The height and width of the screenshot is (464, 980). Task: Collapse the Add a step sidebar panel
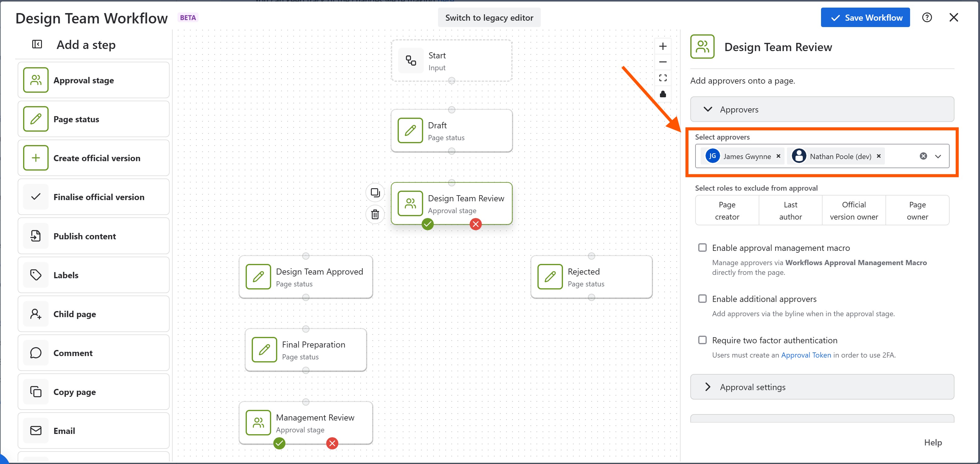pos(37,44)
